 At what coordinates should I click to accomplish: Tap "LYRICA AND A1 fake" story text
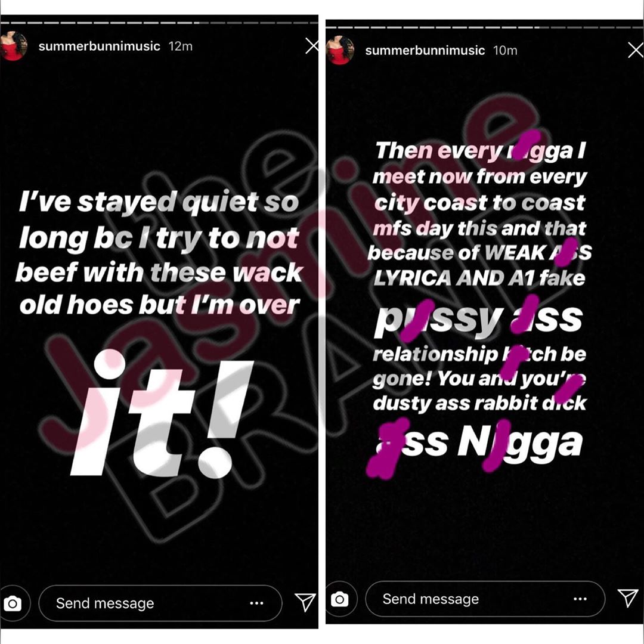pyautogui.click(x=479, y=278)
